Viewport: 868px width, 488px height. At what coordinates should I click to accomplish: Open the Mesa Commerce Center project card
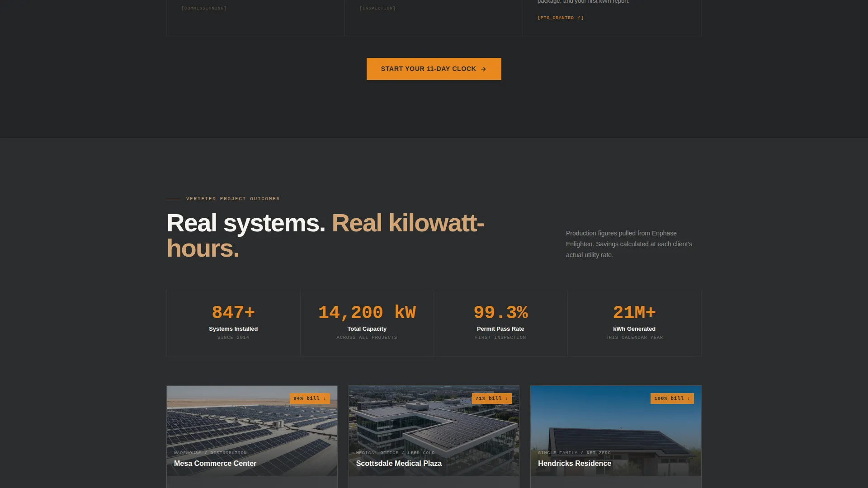(252, 436)
